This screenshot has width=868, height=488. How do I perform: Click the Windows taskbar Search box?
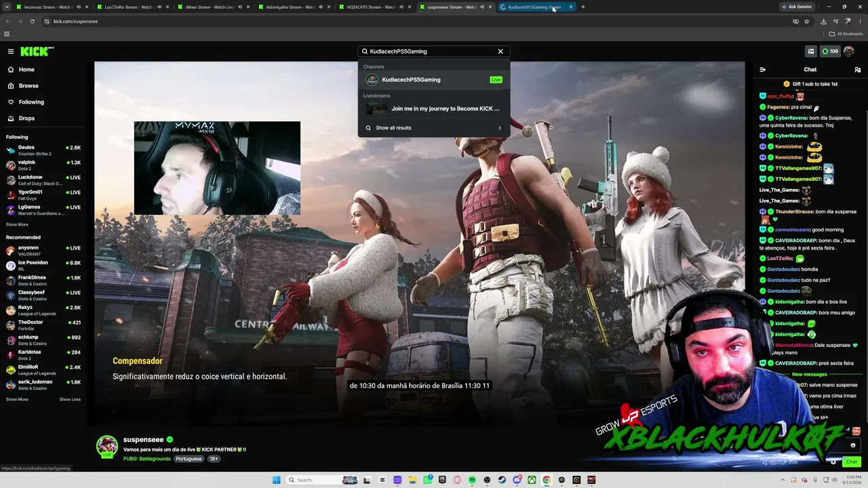click(321, 480)
